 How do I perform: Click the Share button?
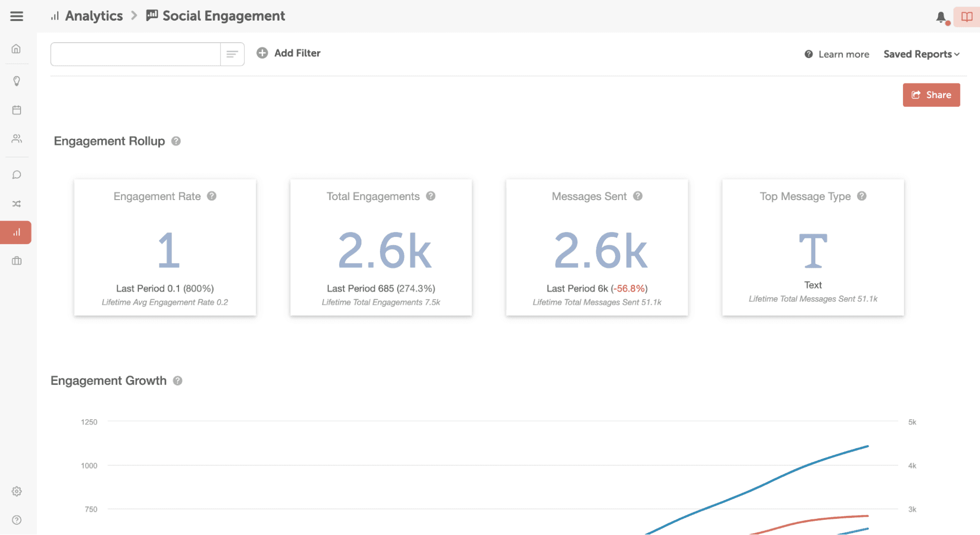[931, 95]
